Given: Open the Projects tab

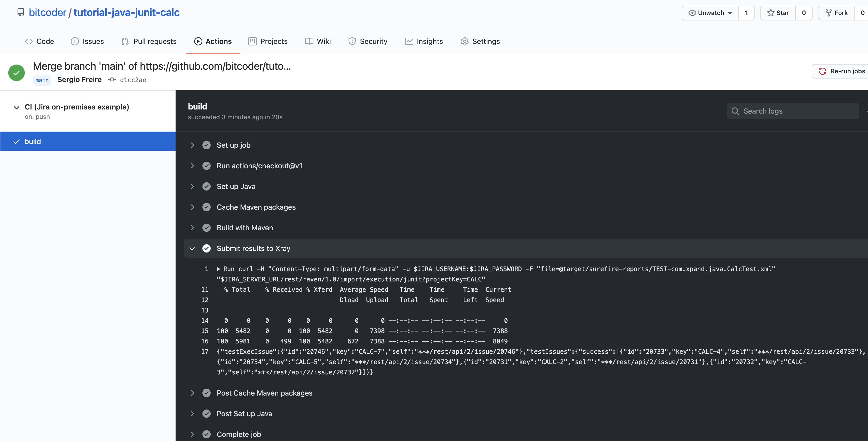Looking at the screenshot, I should point(268,41).
